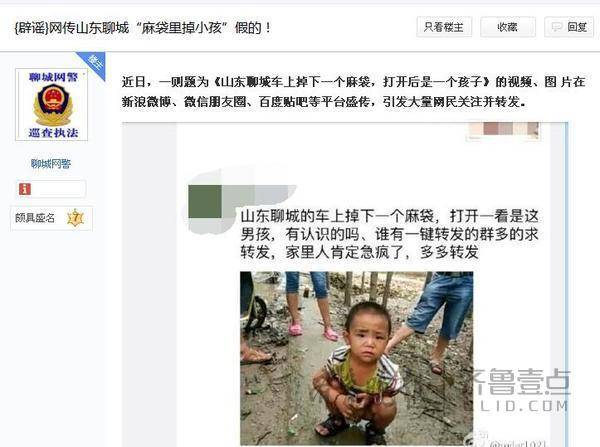Click the Weibo watermark at photo bottom
This screenshot has width=600, height=447.
(x=505, y=442)
